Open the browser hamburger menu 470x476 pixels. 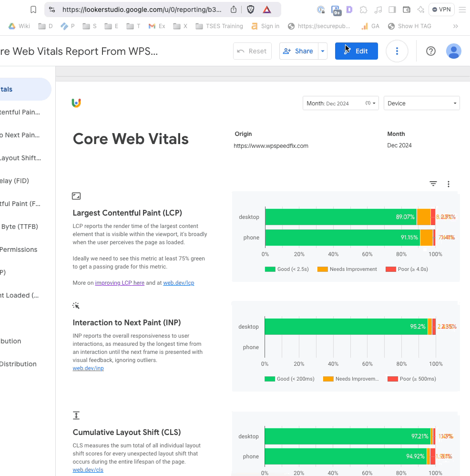[462, 10]
